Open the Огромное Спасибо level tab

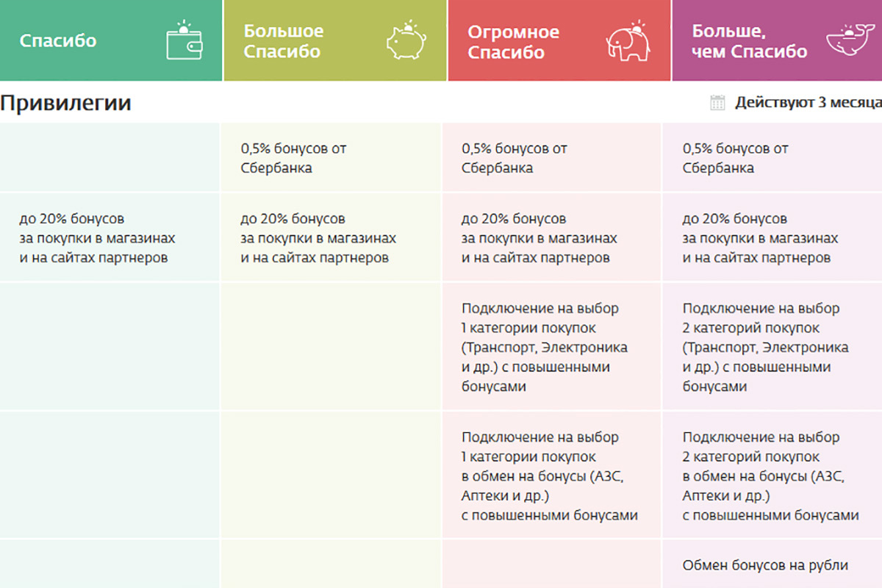[x=559, y=40]
